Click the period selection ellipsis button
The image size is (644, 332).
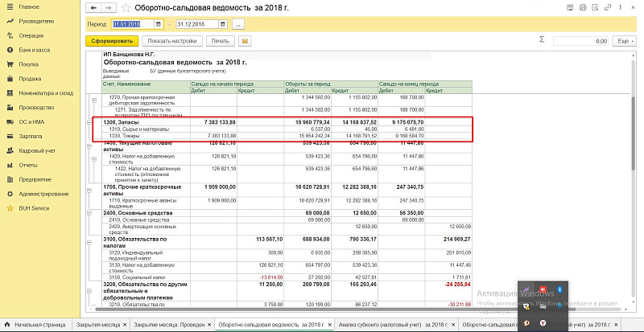(238, 25)
